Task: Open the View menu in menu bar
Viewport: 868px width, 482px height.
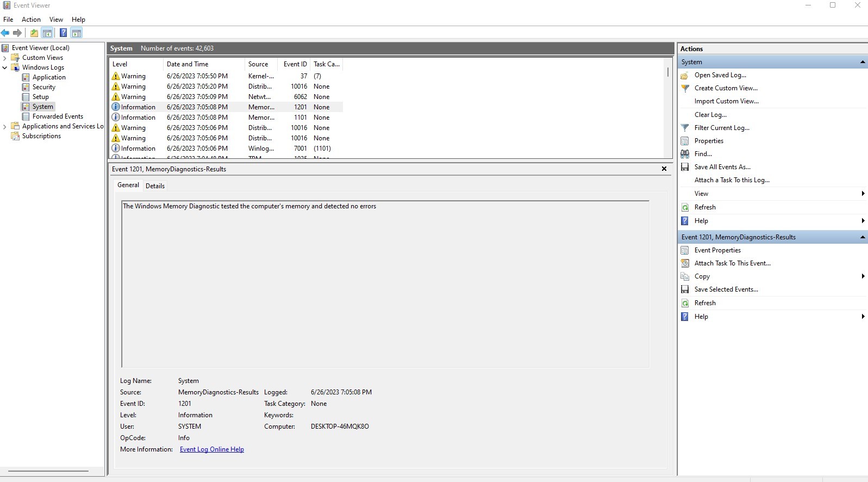Action: coord(56,20)
